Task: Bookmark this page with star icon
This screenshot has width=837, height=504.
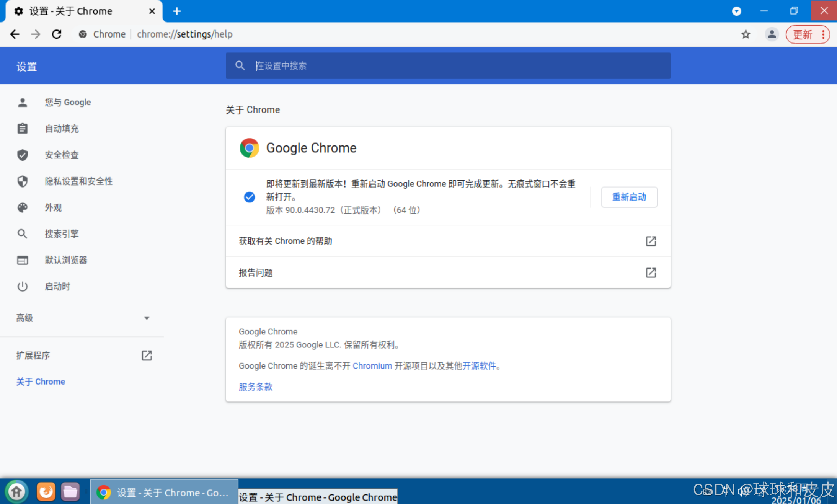Action: (x=746, y=34)
